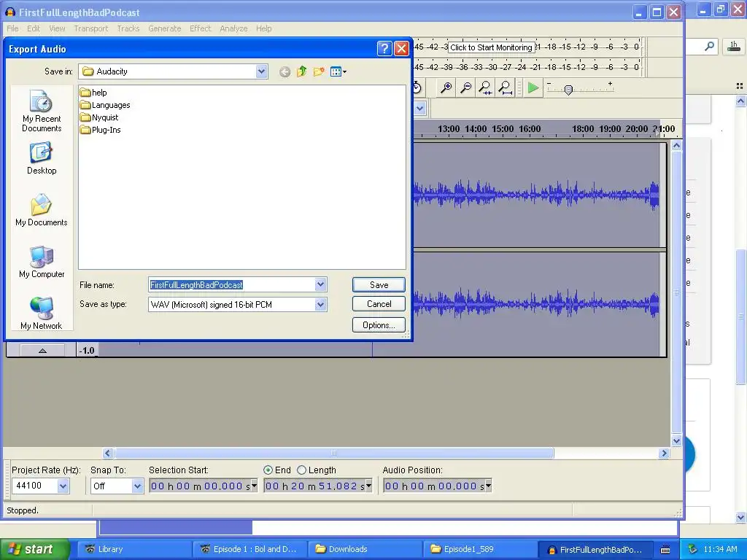Click the Zoom Out magnifier icon

466,87
